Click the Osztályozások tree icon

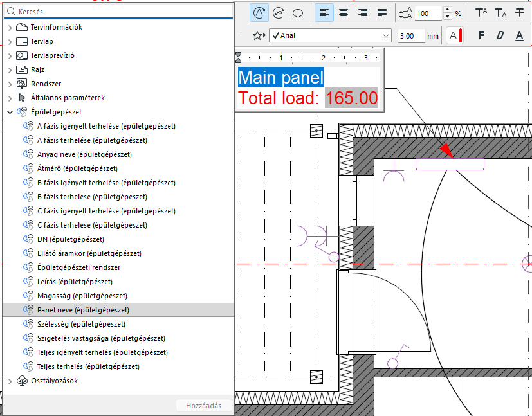click(22, 381)
